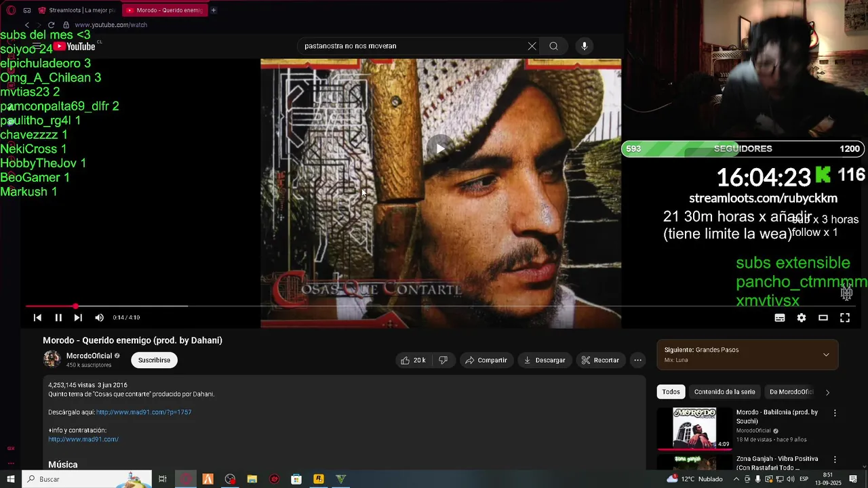Open the Morodo - Babilonia video thumbnail

pos(694,428)
